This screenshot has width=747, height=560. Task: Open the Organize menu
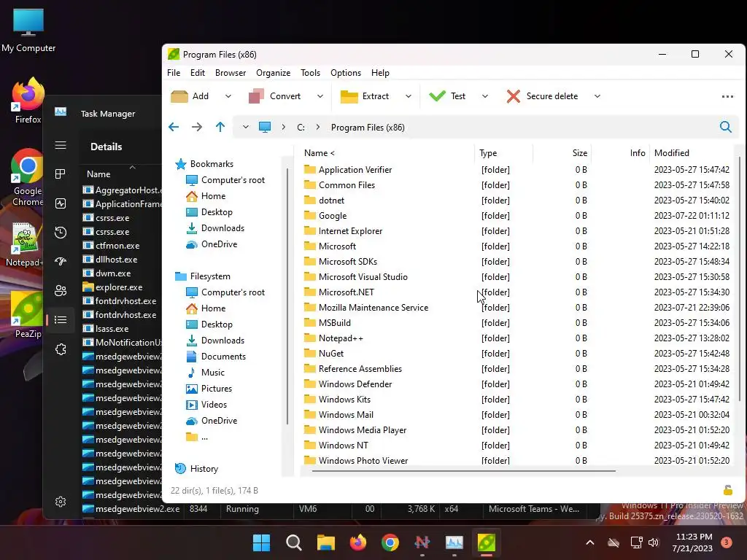[273, 73]
